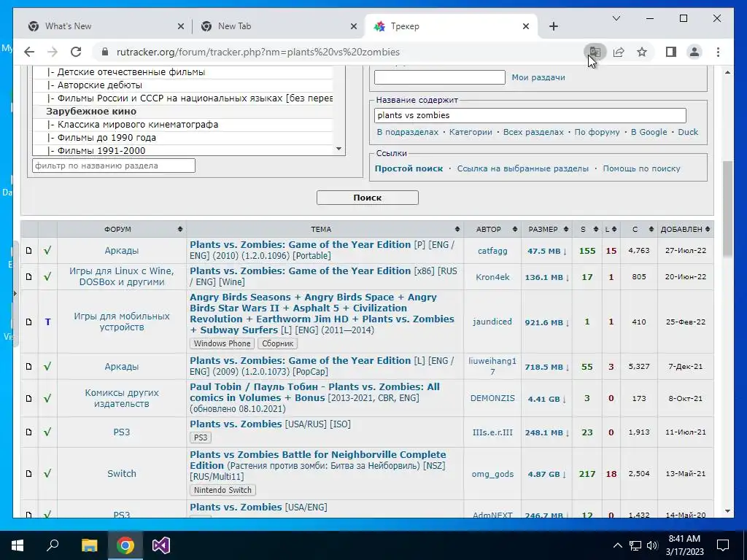The image size is (747, 560).
Task: Open the Мои раздачи link
Action: (x=538, y=77)
